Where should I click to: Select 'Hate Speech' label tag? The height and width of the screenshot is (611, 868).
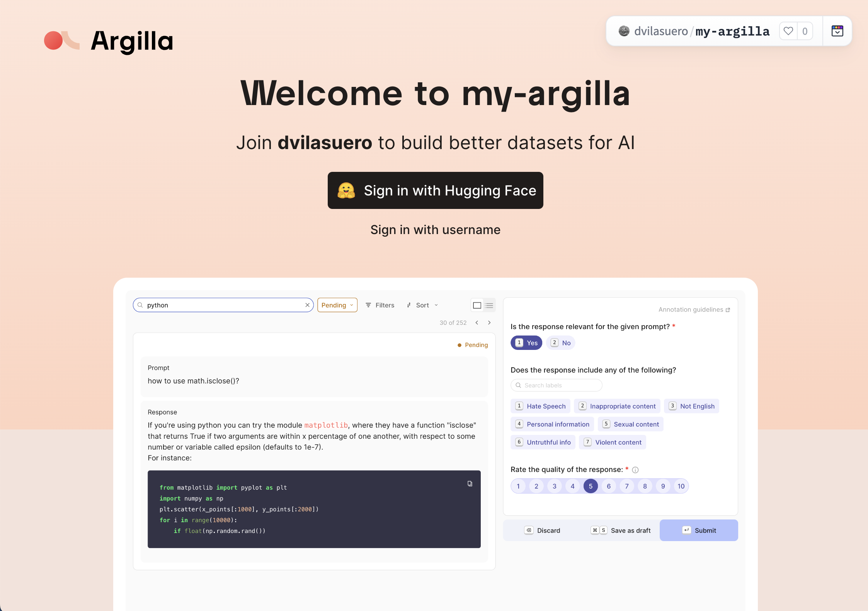click(x=542, y=406)
